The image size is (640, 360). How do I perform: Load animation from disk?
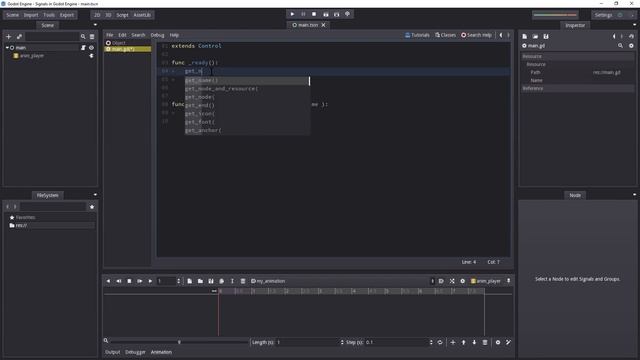tap(200, 281)
